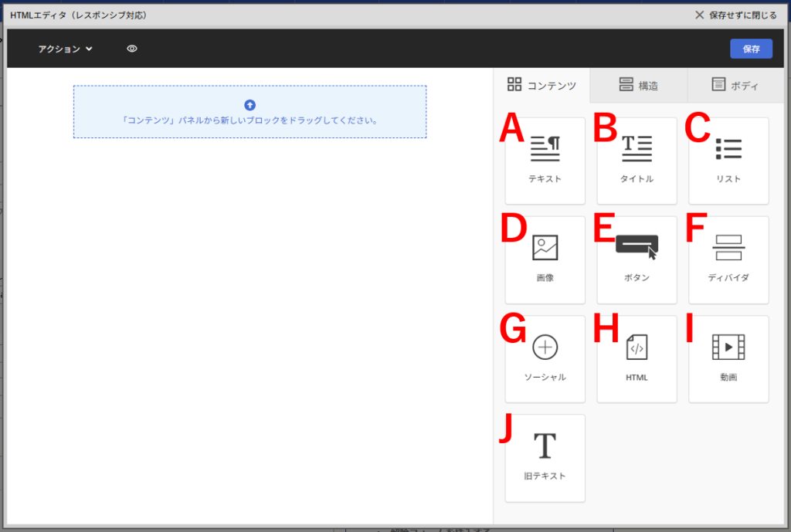Image resolution: width=791 pixels, height=532 pixels.
Task: Open the アクション dropdown menu
Action: pos(65,49)
